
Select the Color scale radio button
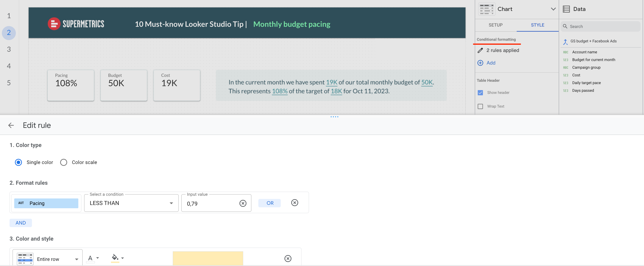(63, 162)
